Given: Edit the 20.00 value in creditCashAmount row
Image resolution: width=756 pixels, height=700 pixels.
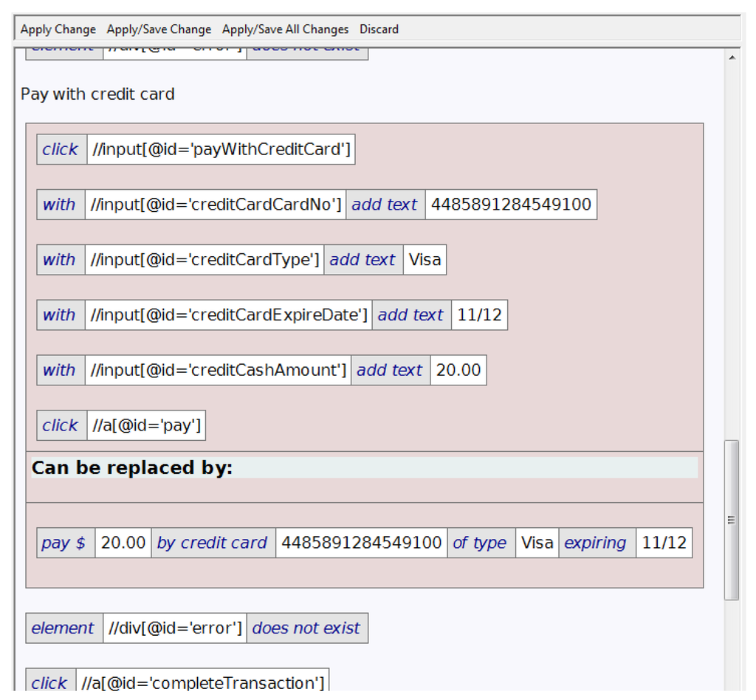Looking at the screenshot, I should [458, 370].
